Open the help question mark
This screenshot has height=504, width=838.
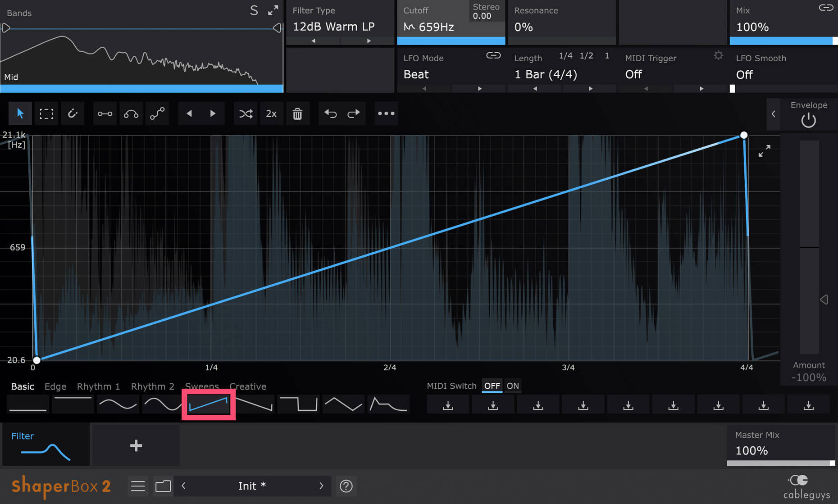tap(346, 486)
